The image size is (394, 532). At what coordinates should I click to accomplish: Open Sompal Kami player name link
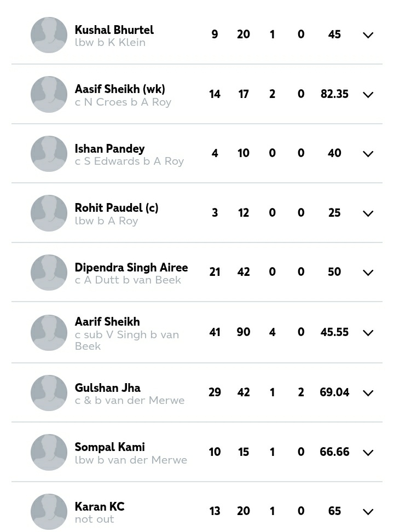(x=109, y=447)
